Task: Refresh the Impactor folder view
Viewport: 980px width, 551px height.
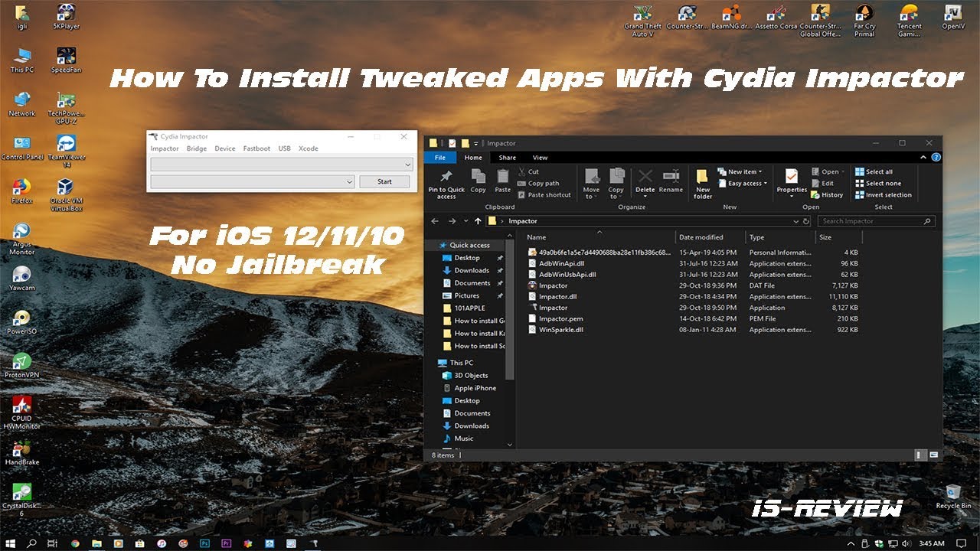Action: [806, 221]
